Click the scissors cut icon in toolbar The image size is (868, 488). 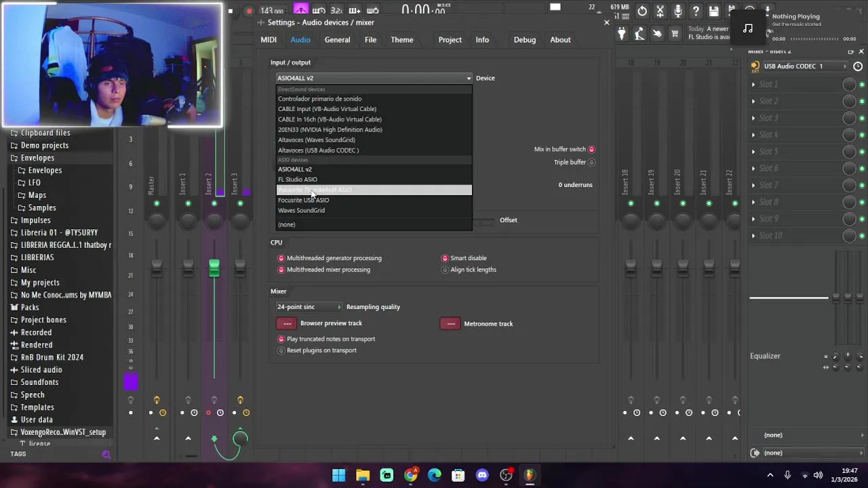[660, 11]
